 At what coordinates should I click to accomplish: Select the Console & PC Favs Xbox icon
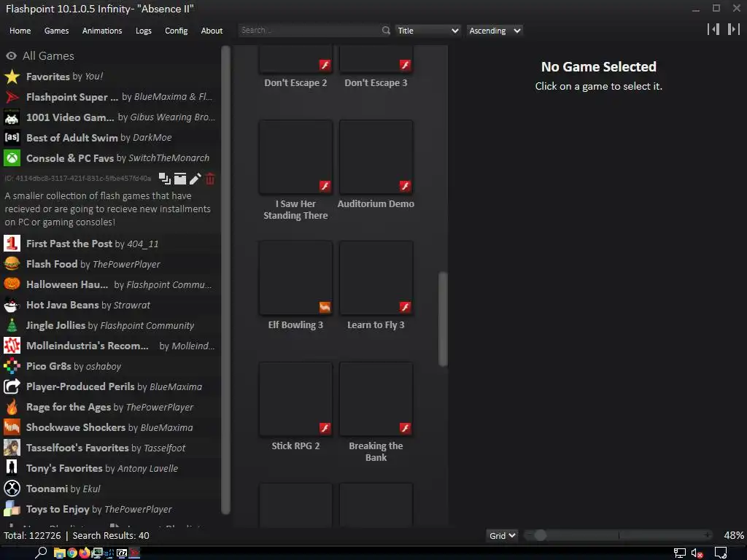[12, 158]
